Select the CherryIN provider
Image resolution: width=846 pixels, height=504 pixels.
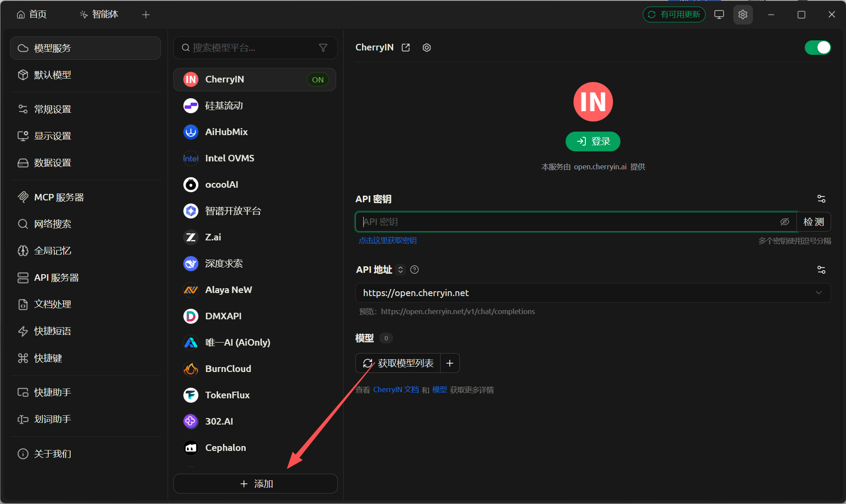pyautogui.click(x=255, y=79)
